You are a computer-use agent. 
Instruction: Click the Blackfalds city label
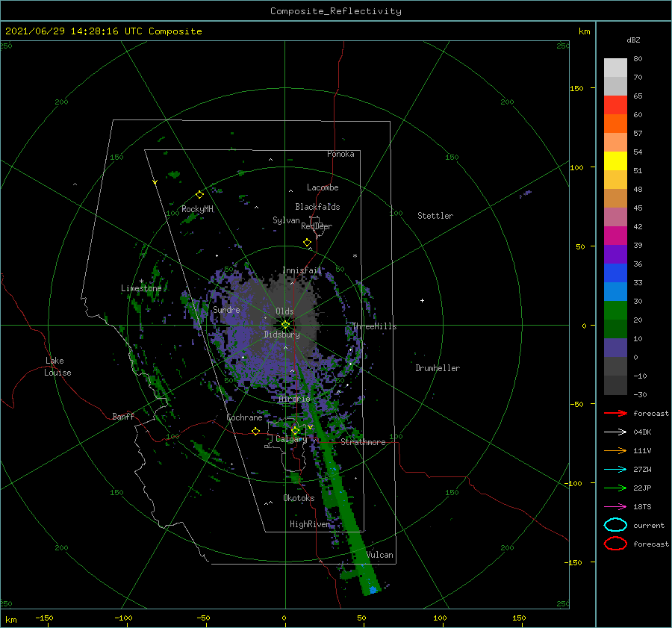point(317,207)
